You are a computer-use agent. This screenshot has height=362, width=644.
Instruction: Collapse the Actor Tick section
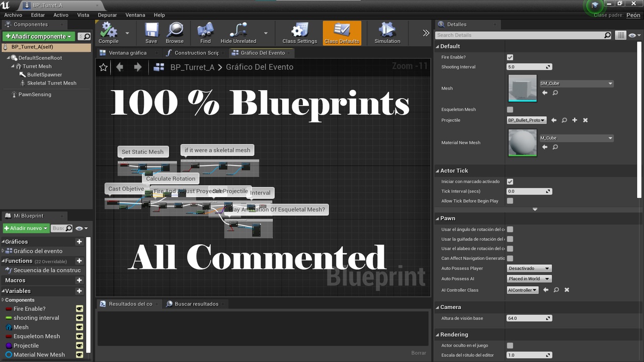[x=437, y=171]
